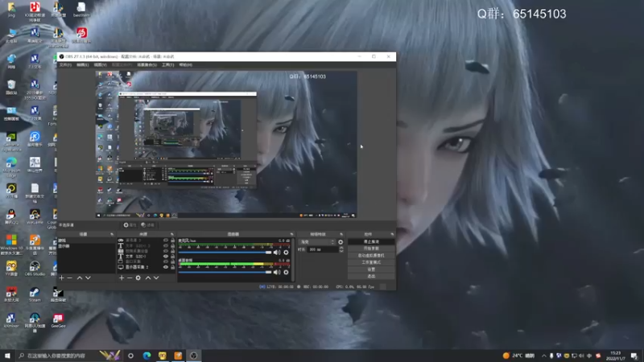Add a new scene with the plus icon

[61, 278]
